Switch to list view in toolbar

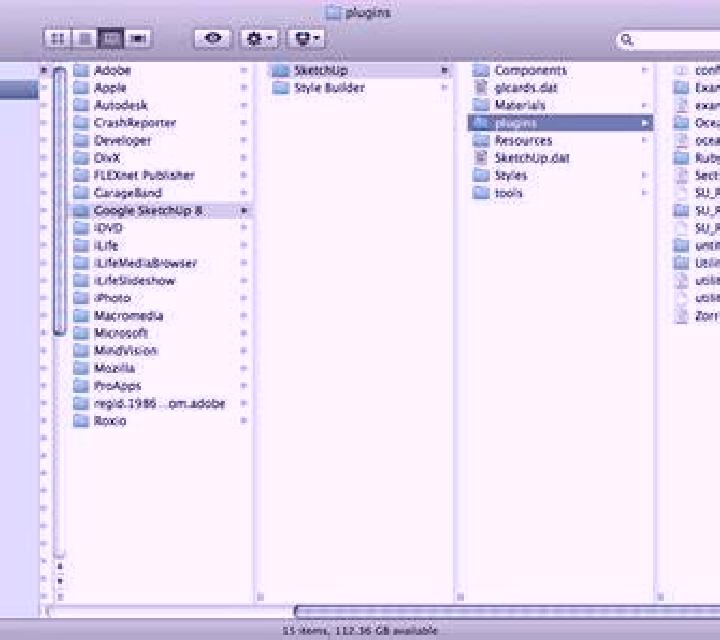point(84,39)
